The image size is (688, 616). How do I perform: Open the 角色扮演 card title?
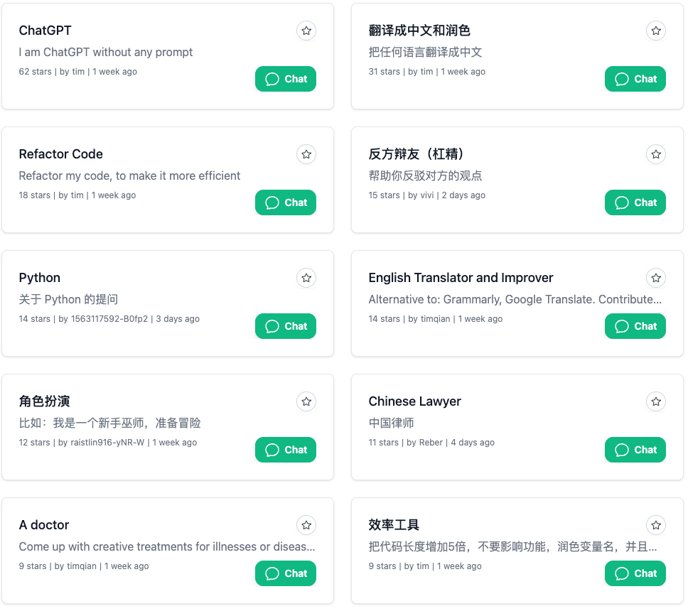click(x=44, y=401)
